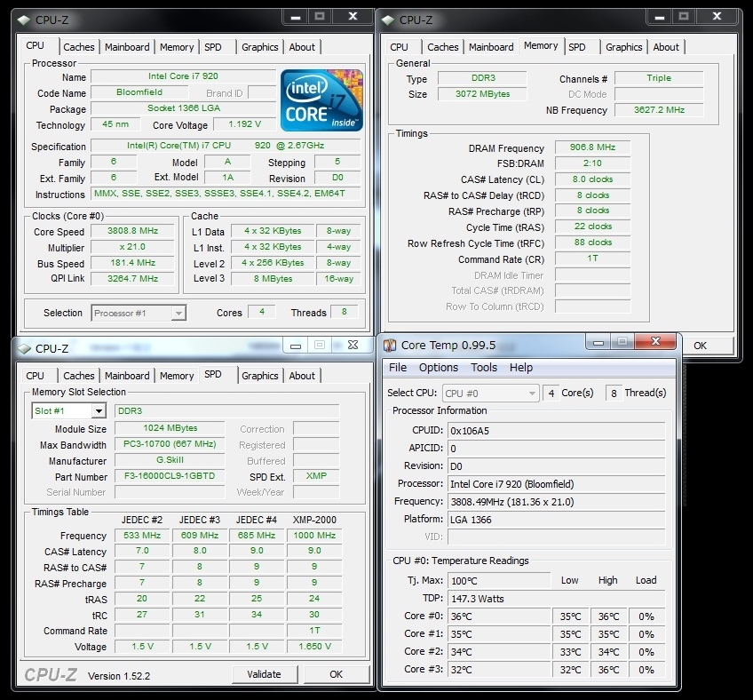Image resolution: width=753 pixels, height=700 pixels.
Task: Open the Slot #1 memory slot dropdown
Action: (99, 411)
